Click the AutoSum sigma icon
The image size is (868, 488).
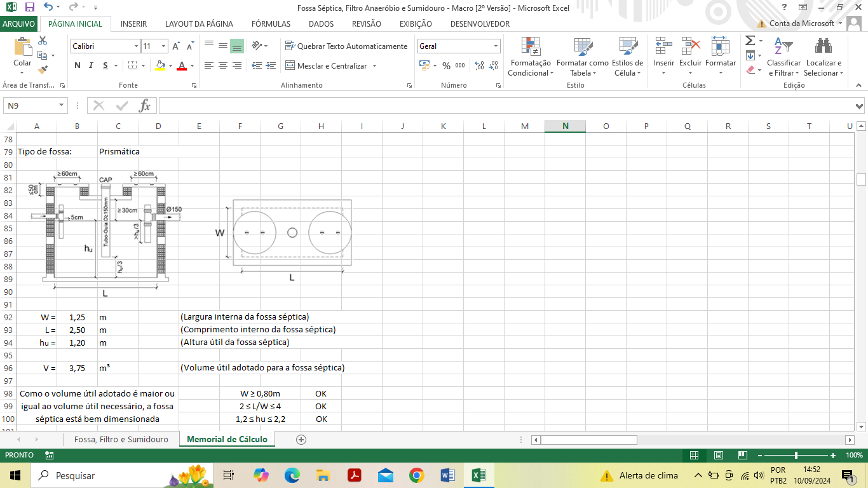click(x=750, y=41)
